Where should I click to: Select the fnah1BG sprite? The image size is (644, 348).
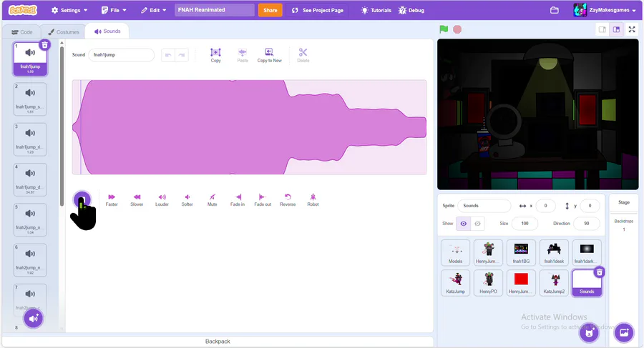coord(521,253)
